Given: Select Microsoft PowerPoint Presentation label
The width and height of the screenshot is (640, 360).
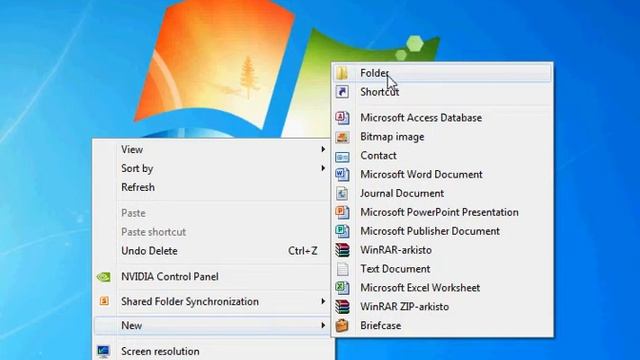Looking at the screenshot, I should (439, 212).
